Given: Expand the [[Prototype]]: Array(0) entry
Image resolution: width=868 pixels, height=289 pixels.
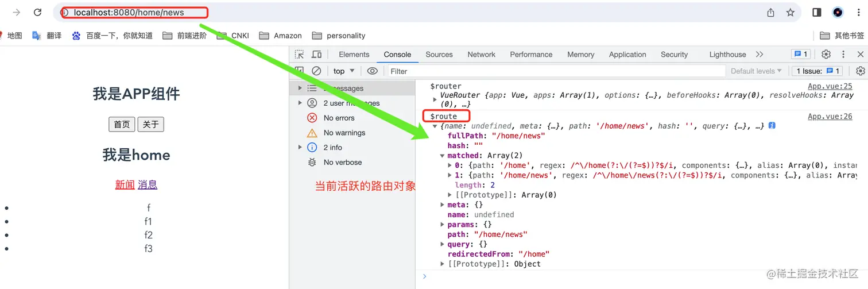Looking at the screenshot, I should tap(449, 195).
